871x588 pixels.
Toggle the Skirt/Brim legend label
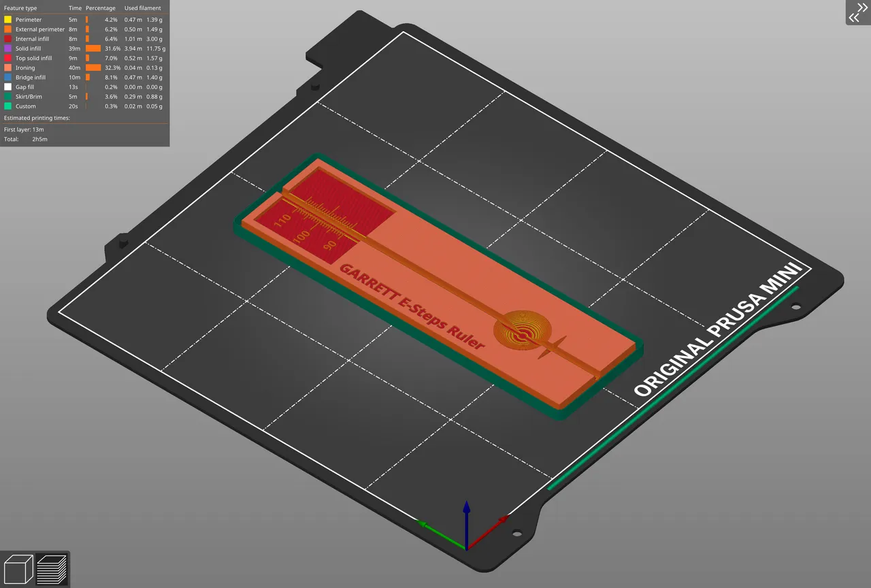(29, 97)
